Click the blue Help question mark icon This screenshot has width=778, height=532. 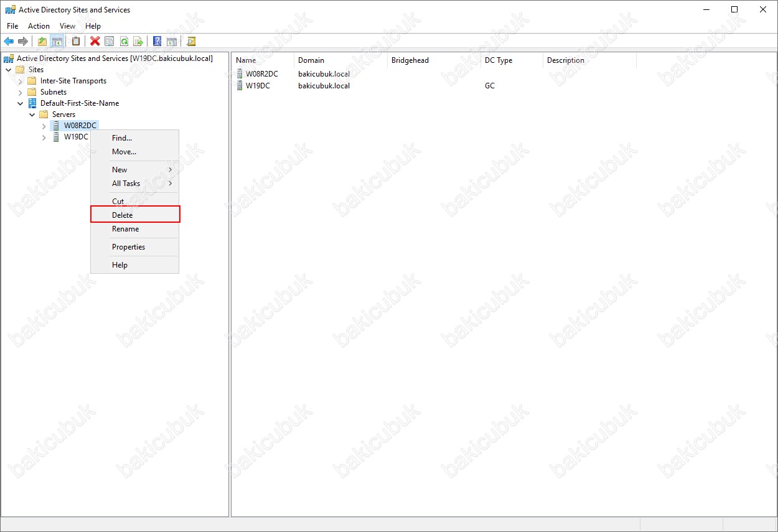click(157, 42)
